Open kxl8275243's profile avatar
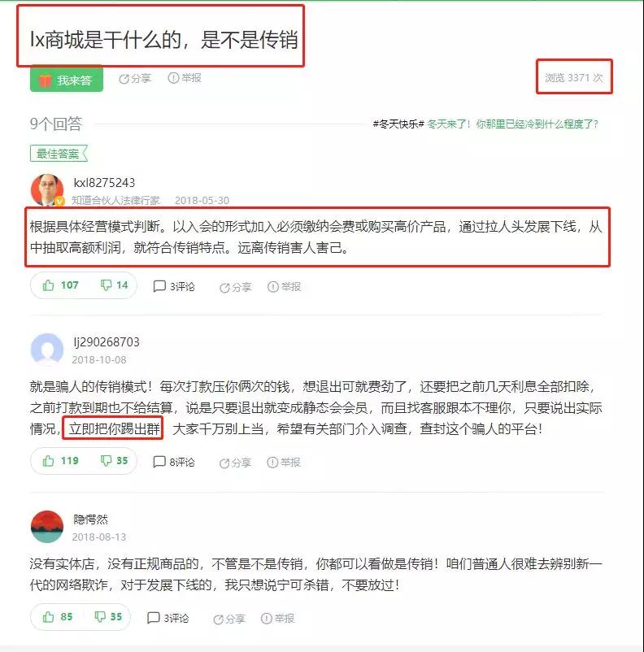644x652 pixels. click(47, 190)
